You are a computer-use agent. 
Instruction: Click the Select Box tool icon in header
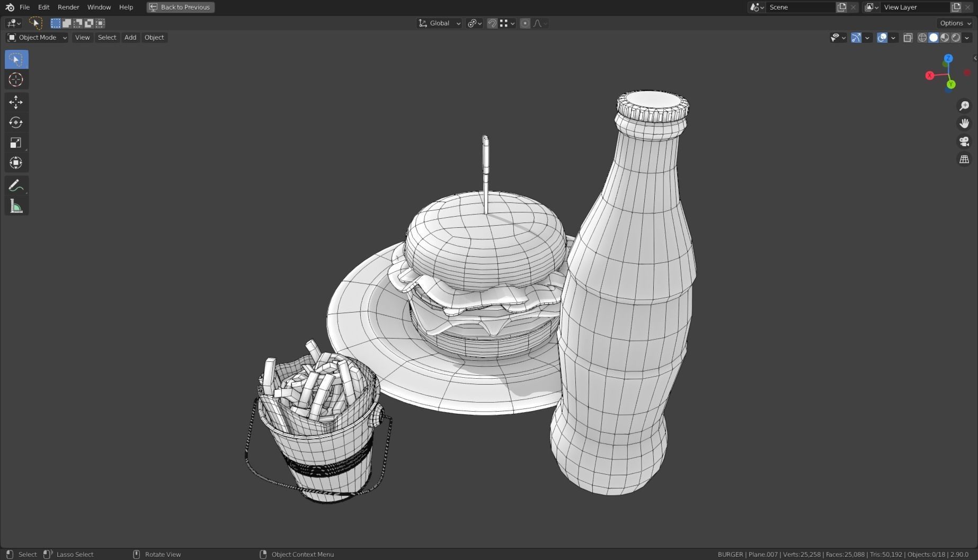coord(35,23)
